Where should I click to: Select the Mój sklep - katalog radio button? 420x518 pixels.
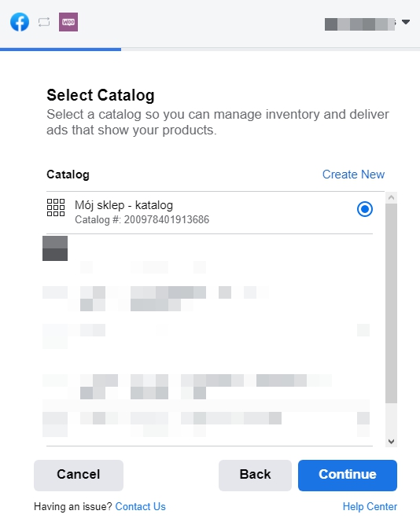(x=365, y=209)
